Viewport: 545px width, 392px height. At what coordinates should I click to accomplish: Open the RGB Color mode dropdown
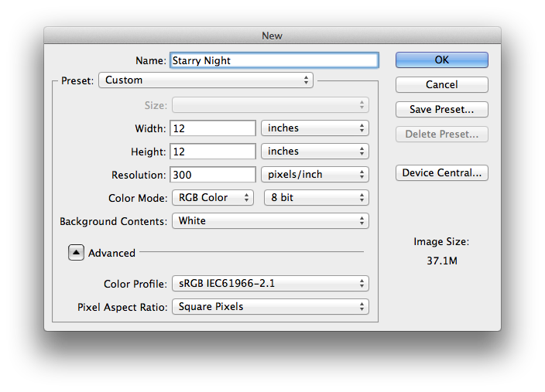click(213, 198)
